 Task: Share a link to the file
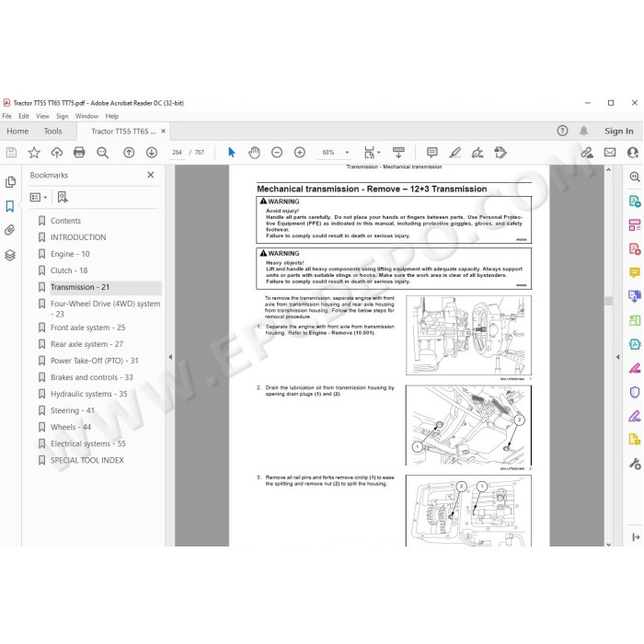pyautogui.click(x=587, y=153)
